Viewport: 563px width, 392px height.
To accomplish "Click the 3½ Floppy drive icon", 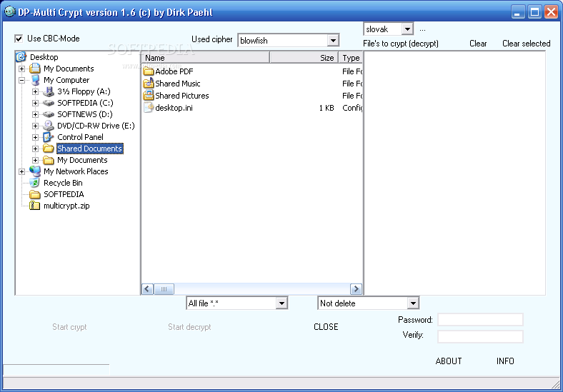I will pyautogui.click(x=49, y=91).
